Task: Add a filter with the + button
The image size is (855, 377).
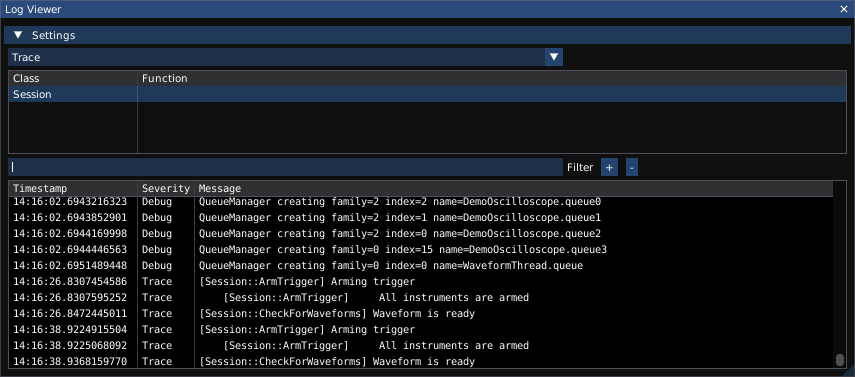Action: (x=609, y=167)
